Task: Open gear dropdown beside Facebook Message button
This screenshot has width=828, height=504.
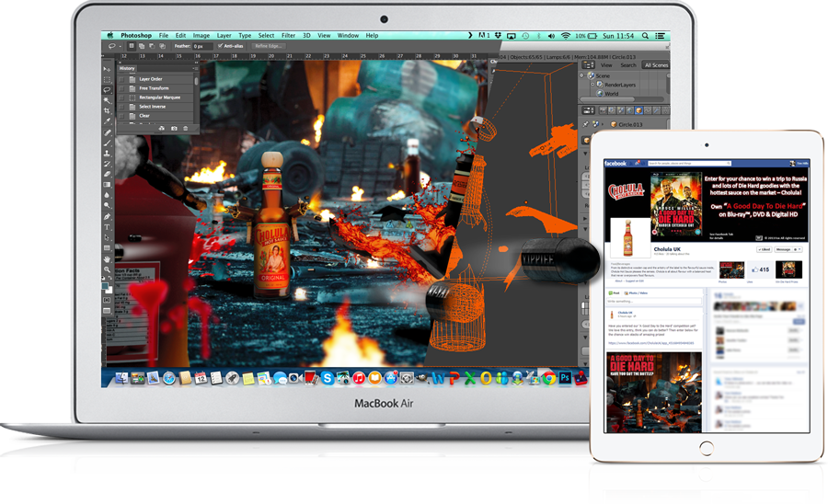Action: tap(798, 249)
